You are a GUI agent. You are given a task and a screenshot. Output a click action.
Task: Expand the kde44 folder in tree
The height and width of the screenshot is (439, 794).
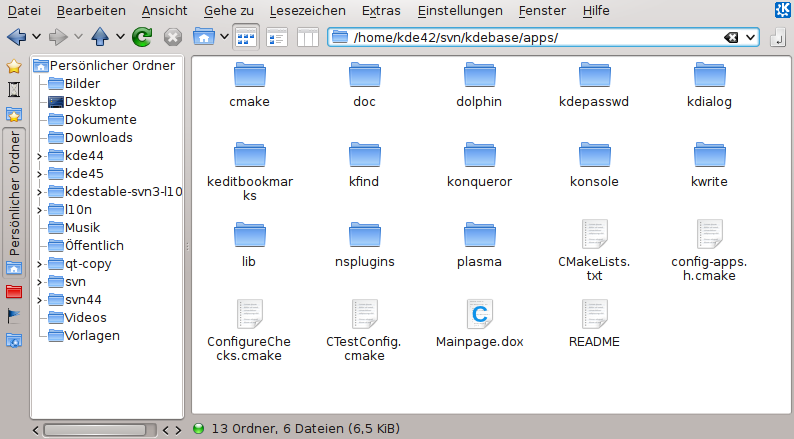39,156
